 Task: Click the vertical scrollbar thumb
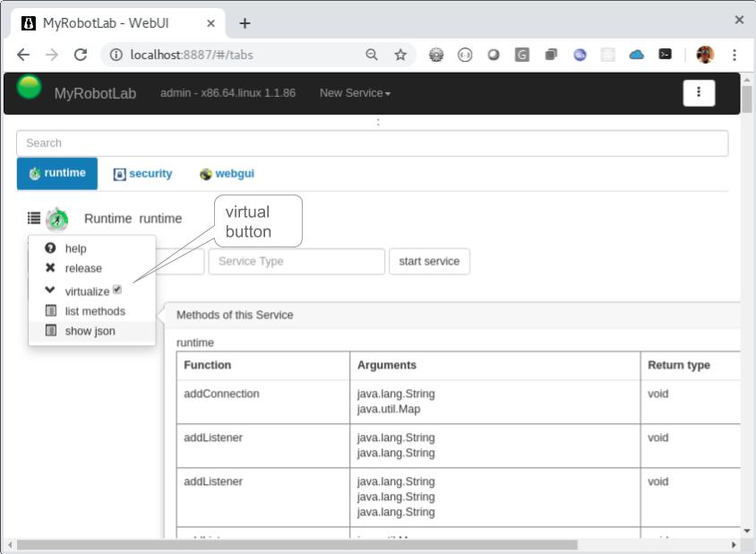click(747, 100)
